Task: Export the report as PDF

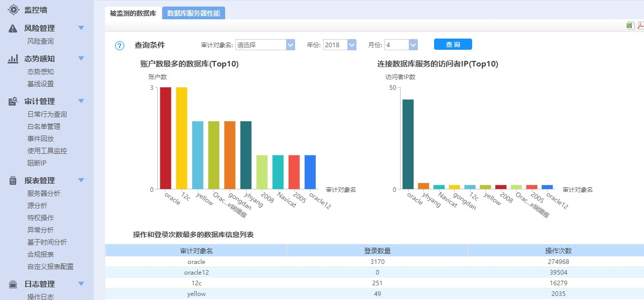Action: (640, 25)
